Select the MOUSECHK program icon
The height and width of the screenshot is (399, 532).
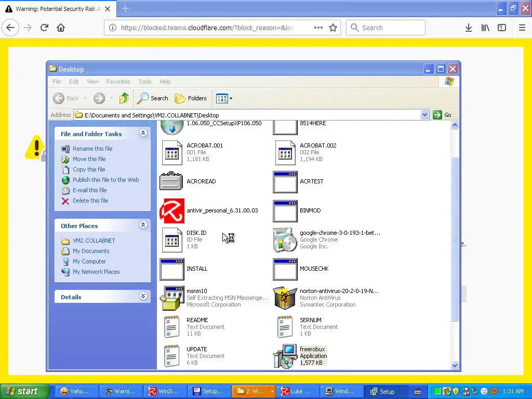(285, 269)
